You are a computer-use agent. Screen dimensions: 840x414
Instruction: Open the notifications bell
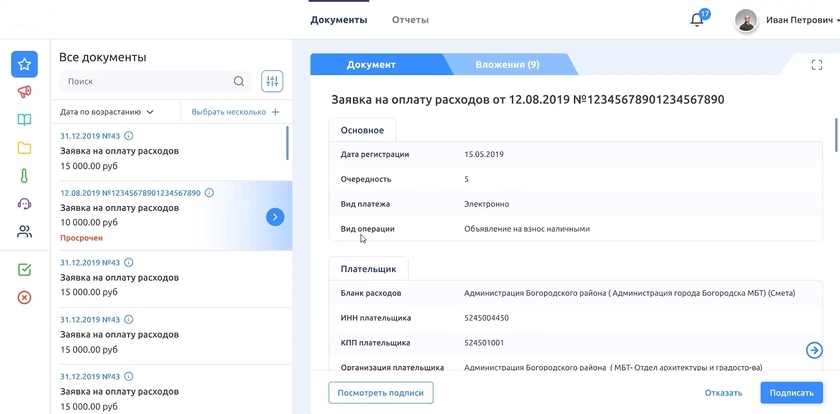pyautogui.click(x=697, y=20)
